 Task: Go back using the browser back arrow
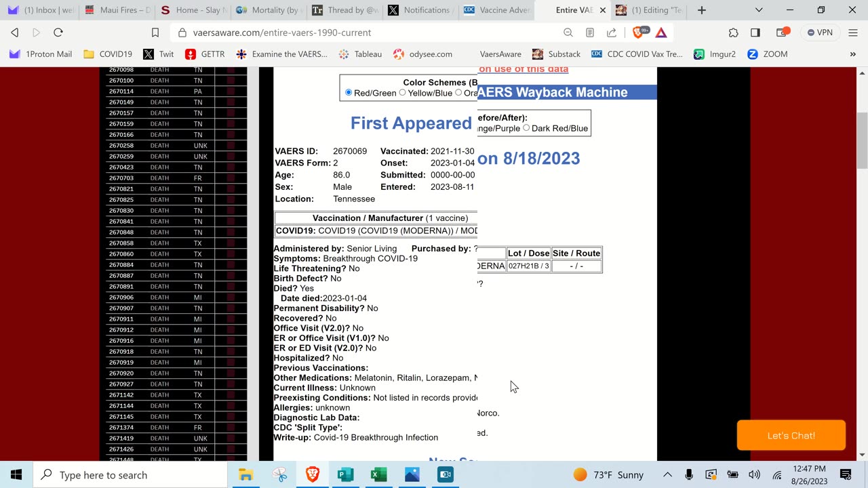tap(15, 33)
